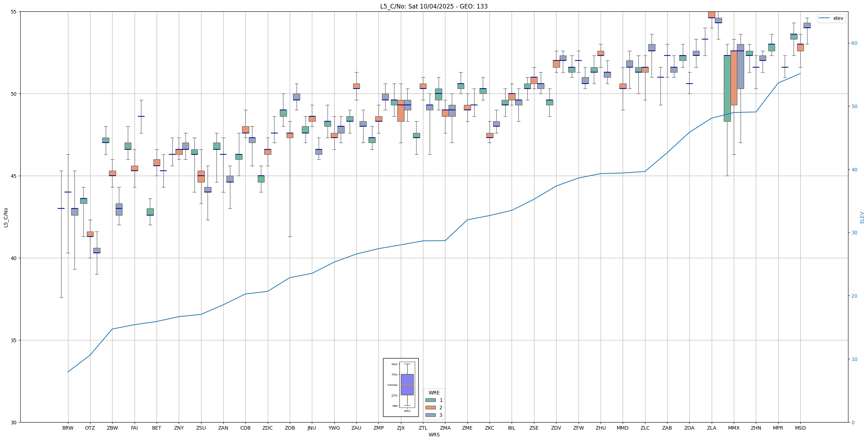Click the BRW station tick label
Image resolution: width=868 pixels, height=441 pixels.
tap(68, 428)
